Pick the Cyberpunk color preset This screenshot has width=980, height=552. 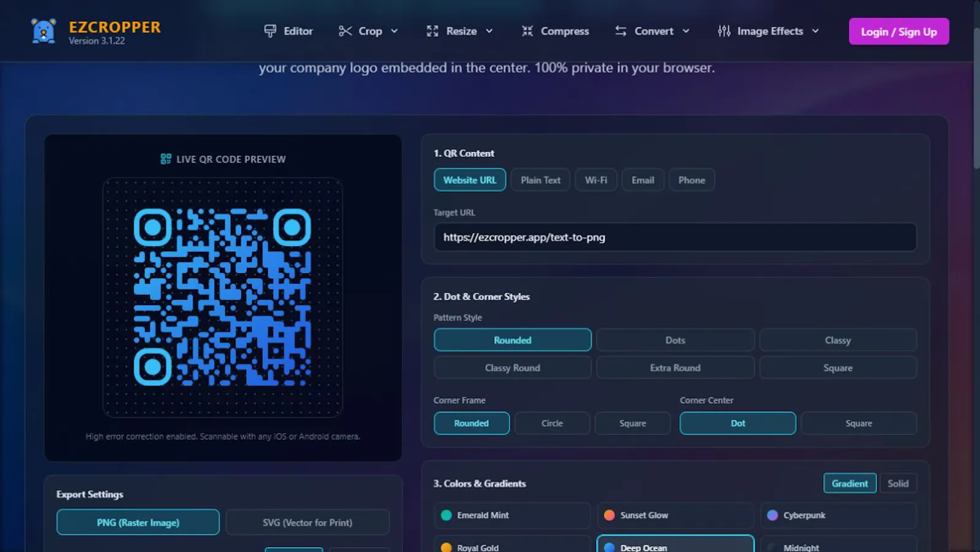(x=839, y=515)
